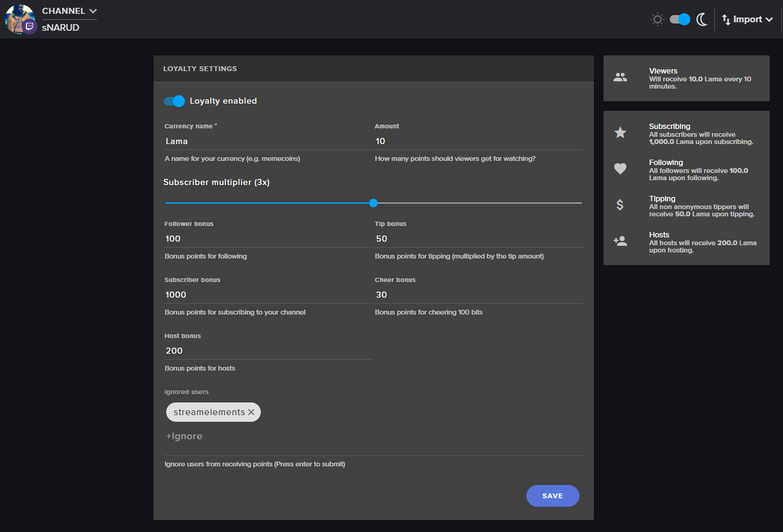Image resolution: width=783 pixels, height=532 pixels.
Task: Click the Cheer bonus field
Action: (479, 295)
